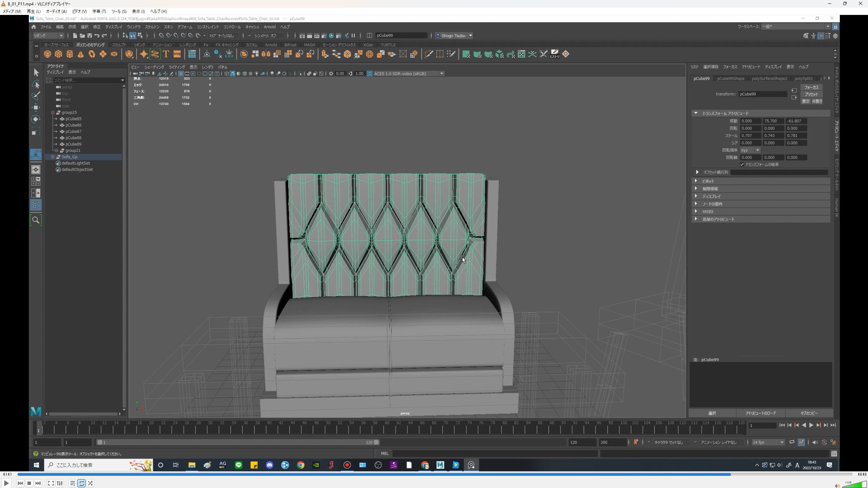Click the フォーカス button
The height and width of the screenshot is (488, 868).
[x=811, y=87]
